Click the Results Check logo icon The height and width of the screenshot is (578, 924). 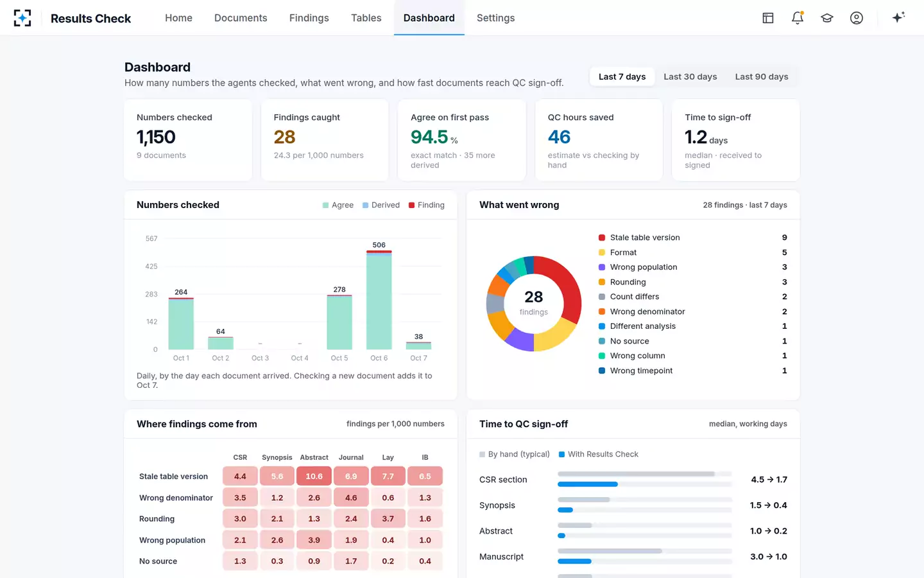(x=22, y=18)
